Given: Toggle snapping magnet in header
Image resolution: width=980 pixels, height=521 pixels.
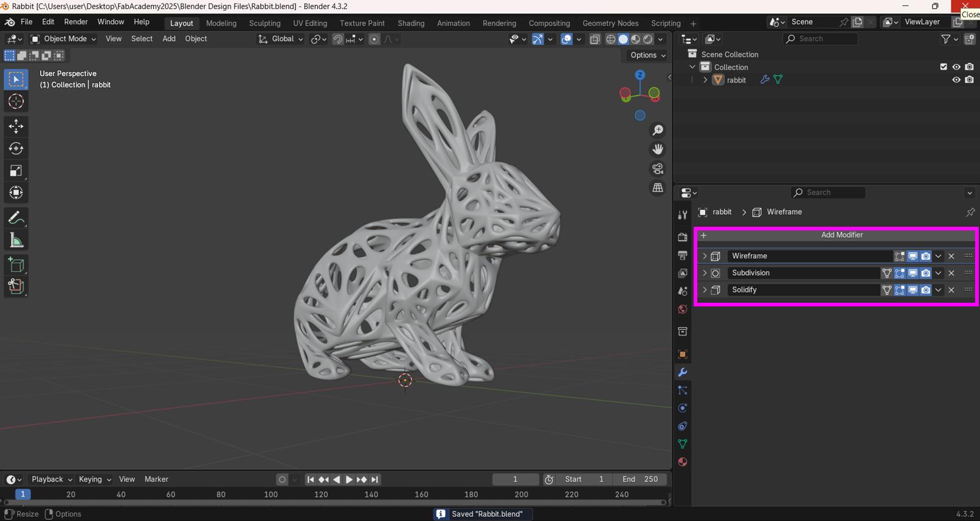Looking at the screenshot, I should click(337, 39).
